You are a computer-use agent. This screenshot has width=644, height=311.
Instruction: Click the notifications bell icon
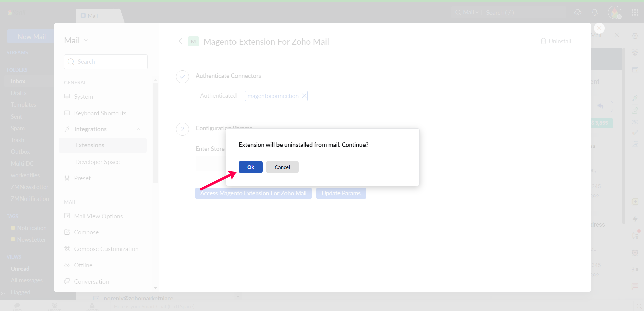pyautogui.click(x=594, y=13)
